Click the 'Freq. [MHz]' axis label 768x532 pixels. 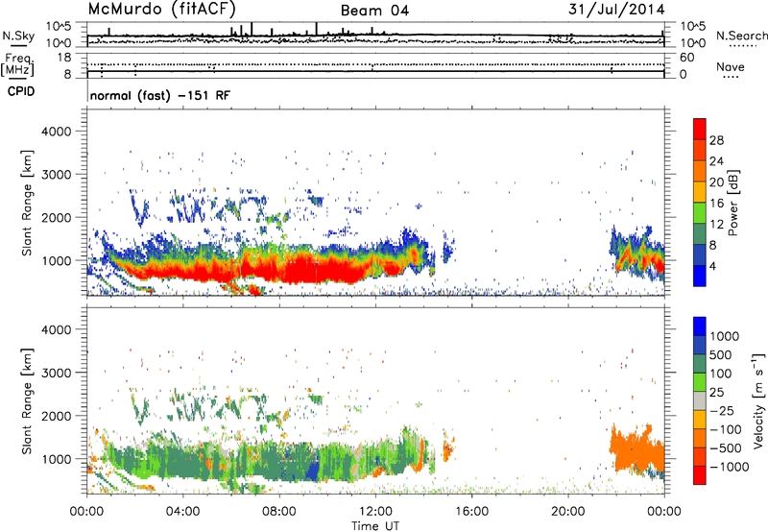17,64
